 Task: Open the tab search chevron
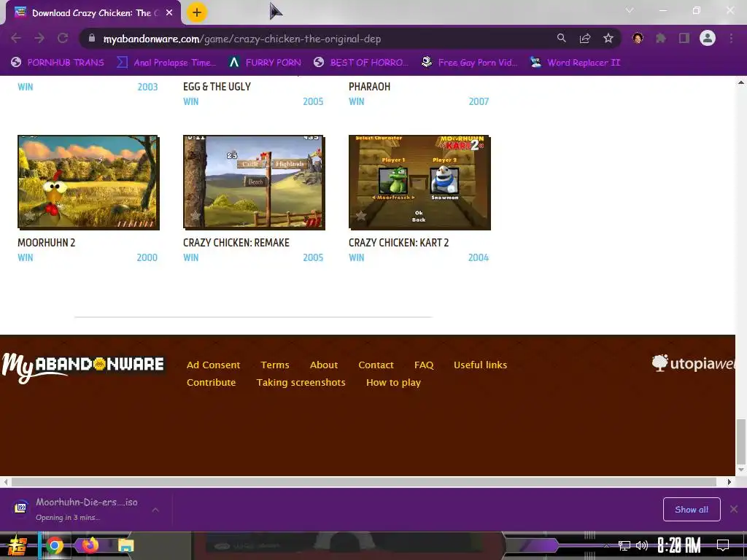pos(630,10)
